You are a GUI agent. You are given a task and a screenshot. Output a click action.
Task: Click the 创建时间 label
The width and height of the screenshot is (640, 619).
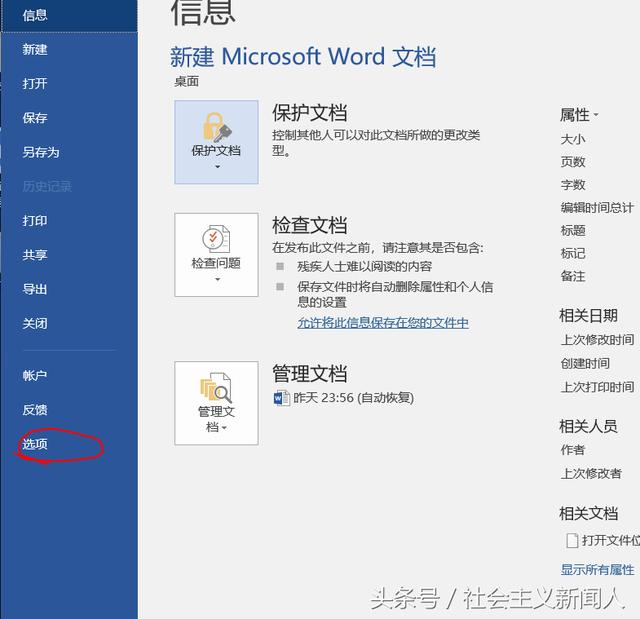(585, 363)
